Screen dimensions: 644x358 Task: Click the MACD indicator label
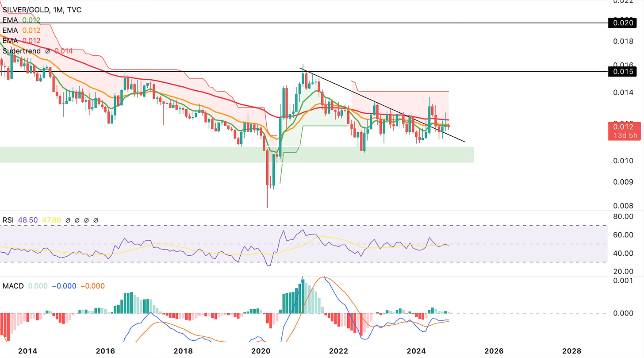[x=13, y=286]
